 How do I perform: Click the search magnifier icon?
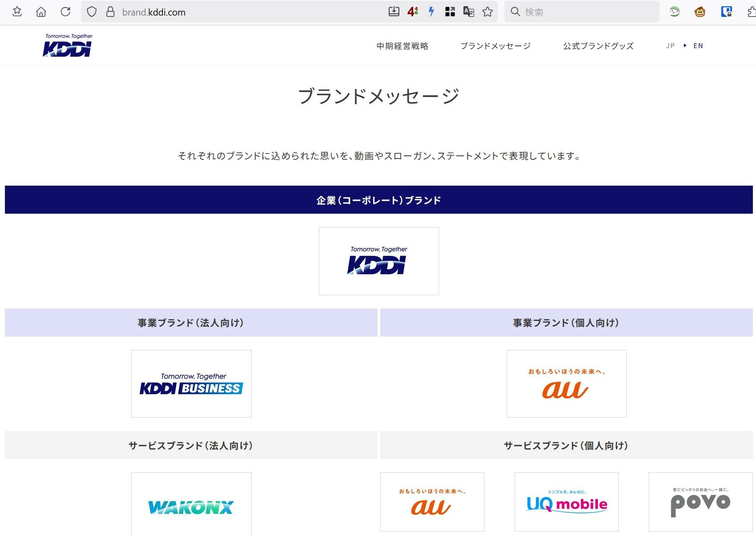tap(515, 12)
